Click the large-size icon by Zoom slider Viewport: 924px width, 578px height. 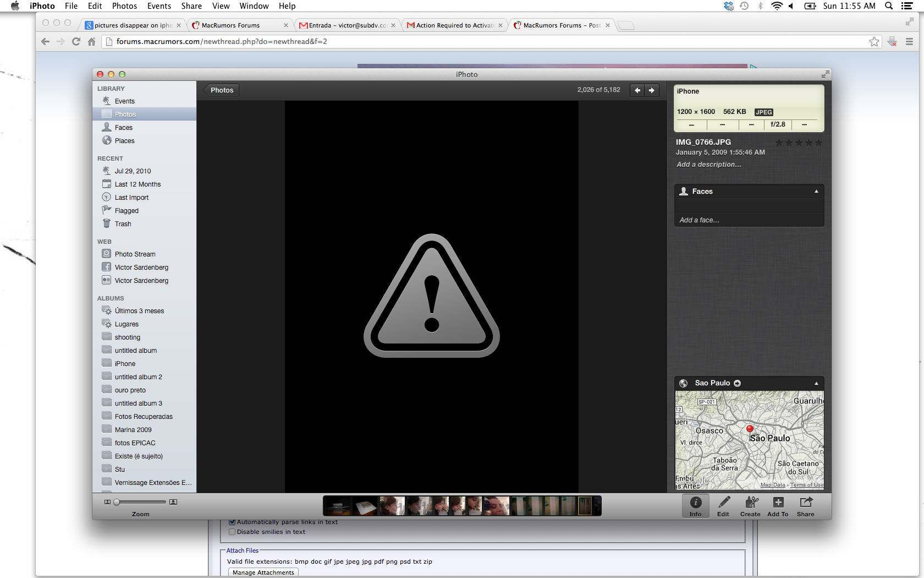[x=173, y=502]
